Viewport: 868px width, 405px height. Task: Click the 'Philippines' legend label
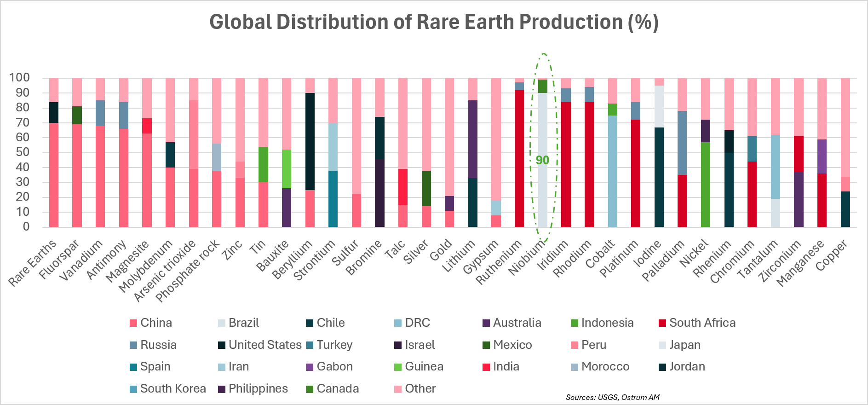pos(258,389)
